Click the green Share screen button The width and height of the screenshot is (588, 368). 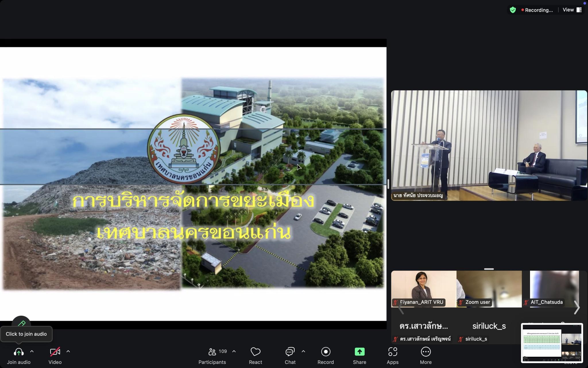[359, 356]
